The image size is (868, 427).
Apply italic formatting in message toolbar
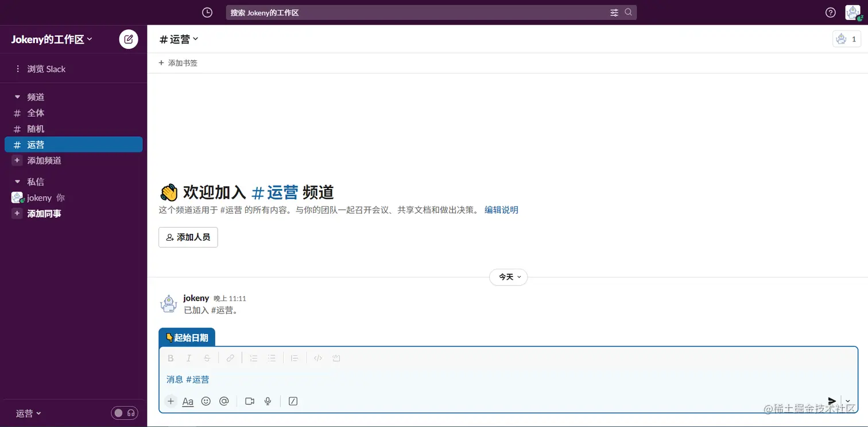coord(189,358)
